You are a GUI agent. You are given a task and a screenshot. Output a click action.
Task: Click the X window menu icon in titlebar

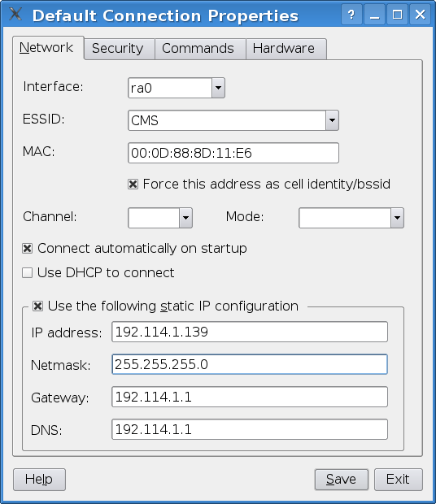(x=15, y=14)
